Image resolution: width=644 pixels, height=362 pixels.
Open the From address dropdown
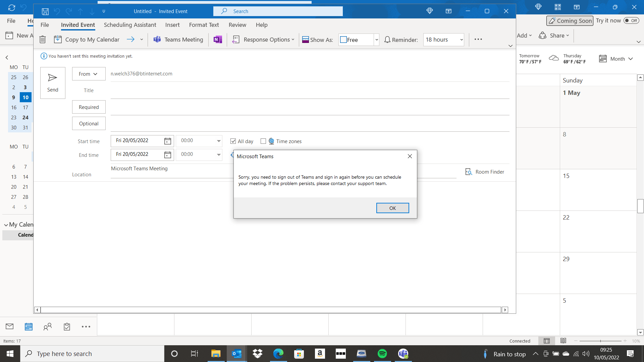(88, 74)
